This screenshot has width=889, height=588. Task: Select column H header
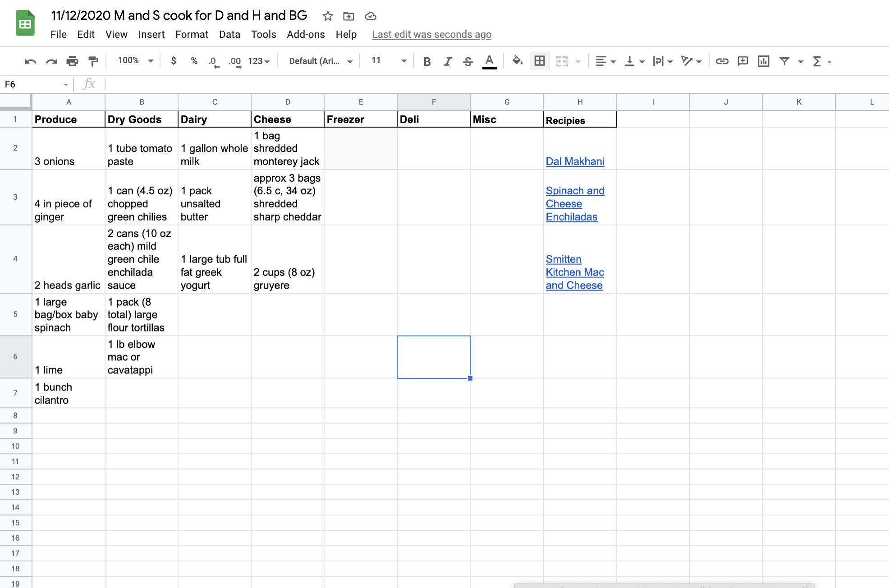pos(580,102)
